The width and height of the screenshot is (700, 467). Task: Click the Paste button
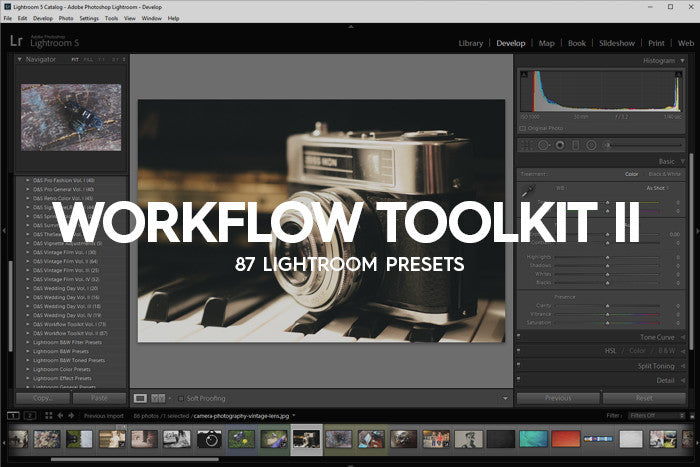pyautogui.click(x=99, y=398)
